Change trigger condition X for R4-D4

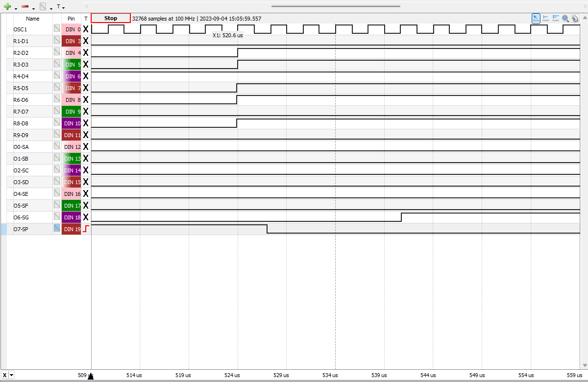pos(86,76)
